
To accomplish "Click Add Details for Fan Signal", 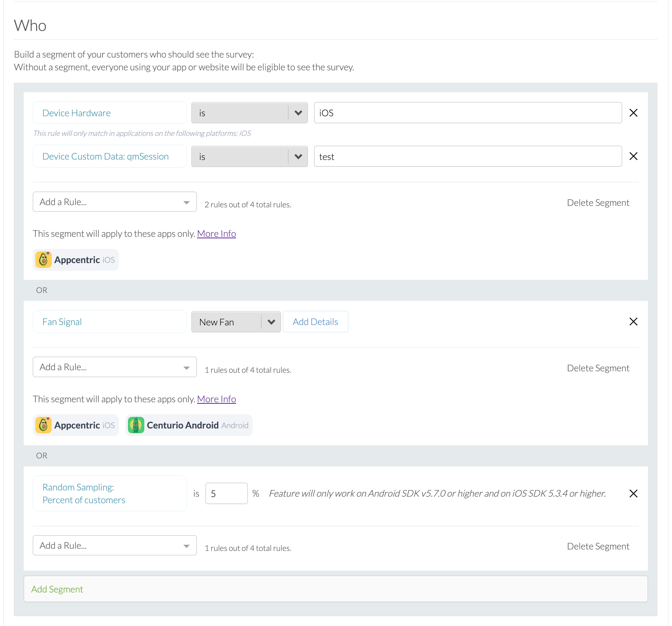I will (x=315, y=322).
